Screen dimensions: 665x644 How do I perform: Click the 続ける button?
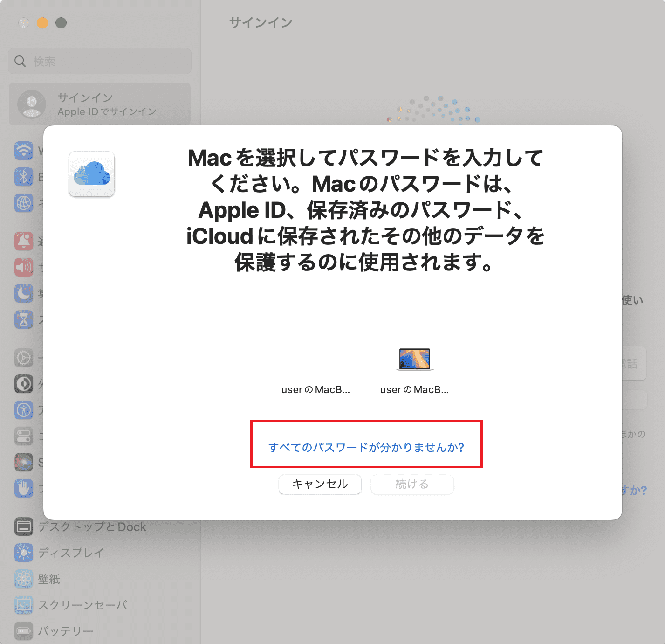412,484
